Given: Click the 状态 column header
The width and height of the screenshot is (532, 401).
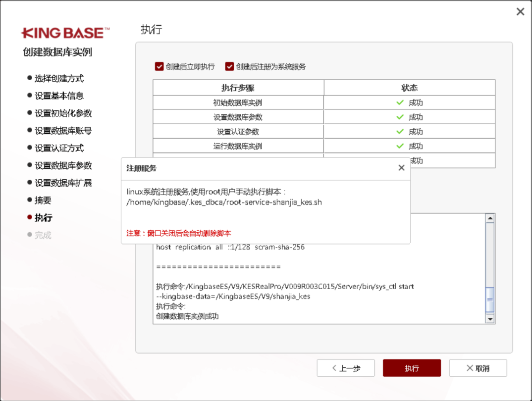Looking at the screenshot, I should tap(410, 88).
